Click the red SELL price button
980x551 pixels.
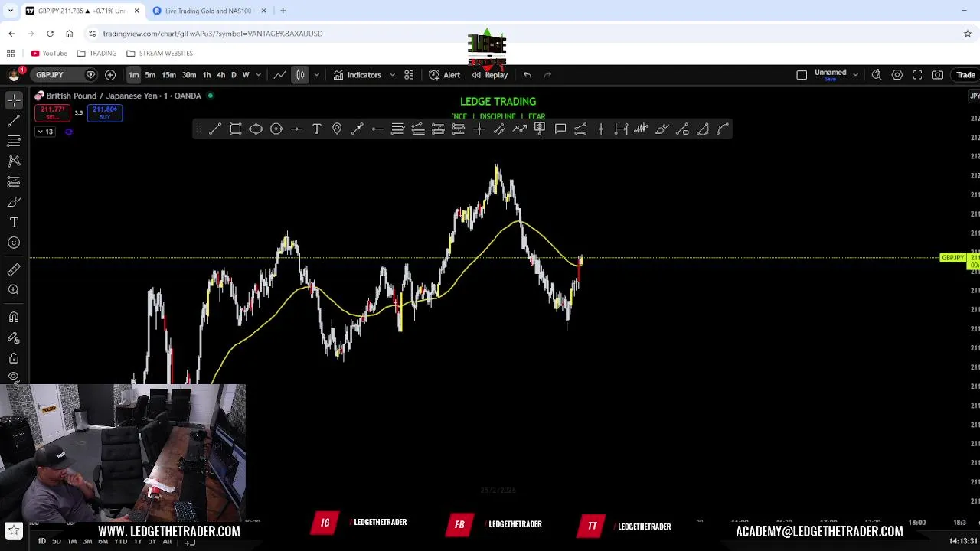click(x=53, y=112)
